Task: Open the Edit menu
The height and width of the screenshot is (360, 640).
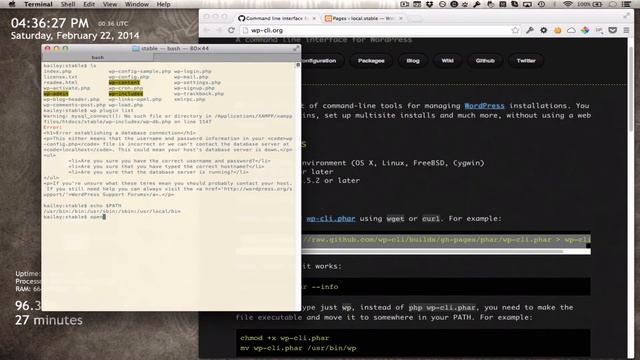Action: point(89,4)
